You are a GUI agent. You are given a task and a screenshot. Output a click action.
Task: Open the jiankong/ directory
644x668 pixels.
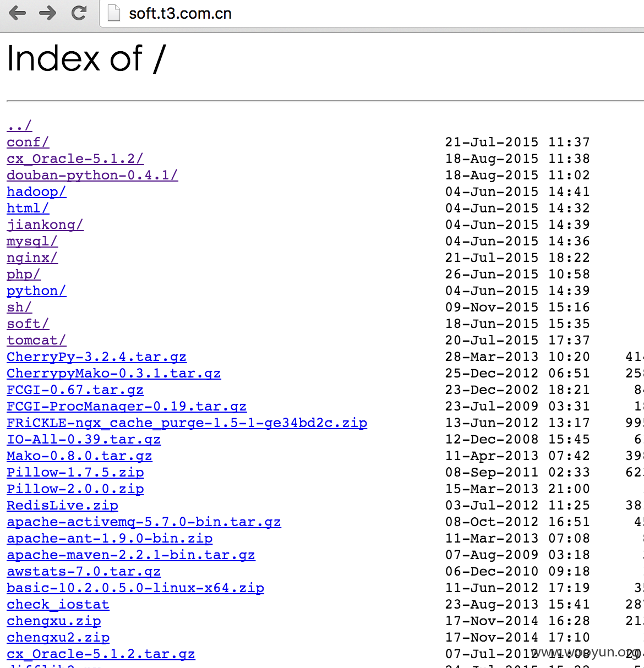click(45, 225)
